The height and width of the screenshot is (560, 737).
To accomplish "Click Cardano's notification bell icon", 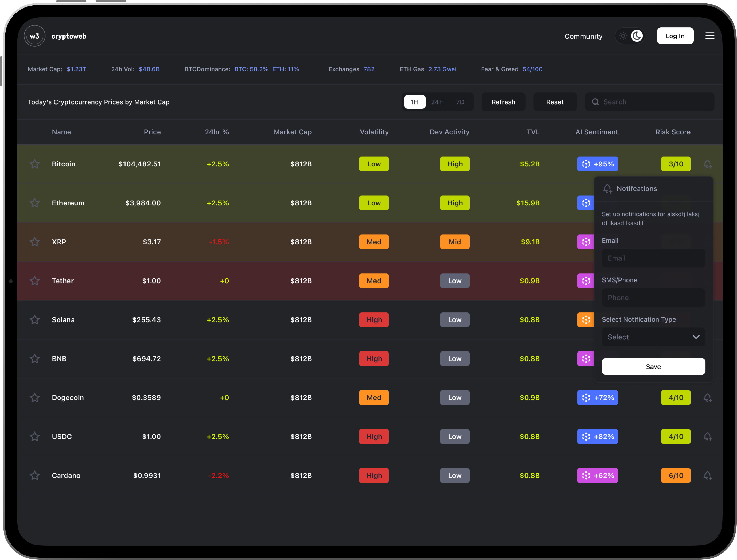I will (x=707, y=476).
